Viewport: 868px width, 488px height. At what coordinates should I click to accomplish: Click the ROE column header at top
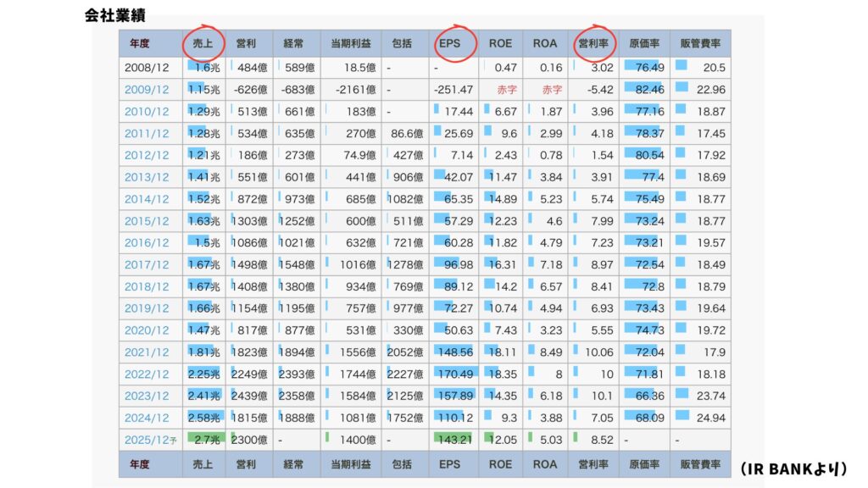tap(500, 43)
